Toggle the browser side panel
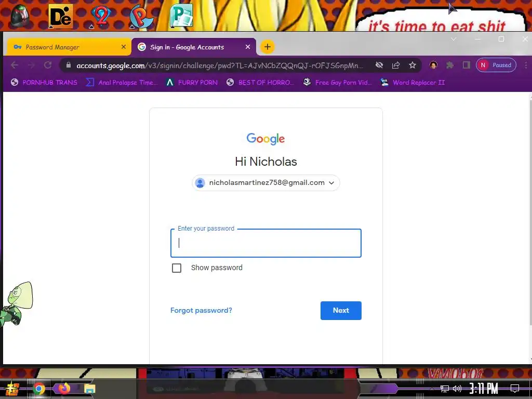This screenshot has width=532, height=399. point(467,65)
